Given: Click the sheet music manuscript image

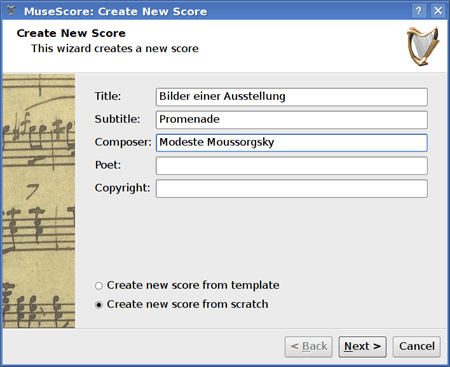Looking at the screenshot, I should (x=39, y=201).
